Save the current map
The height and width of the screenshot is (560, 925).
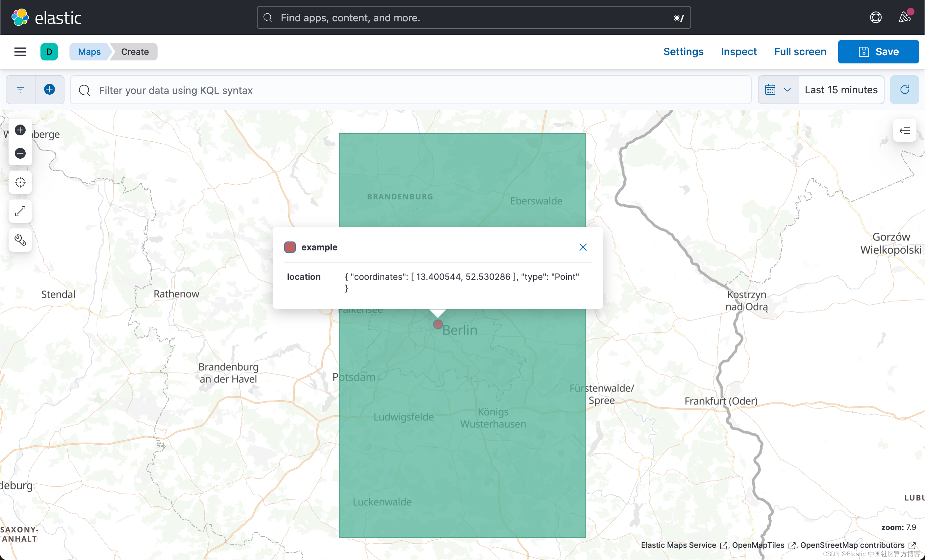tap(878, 51)
